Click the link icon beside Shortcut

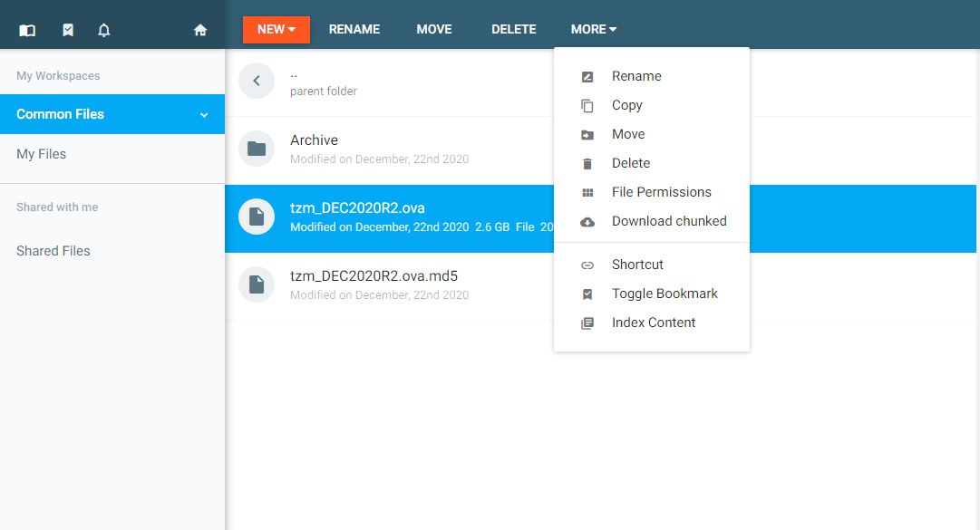[587, 265]
